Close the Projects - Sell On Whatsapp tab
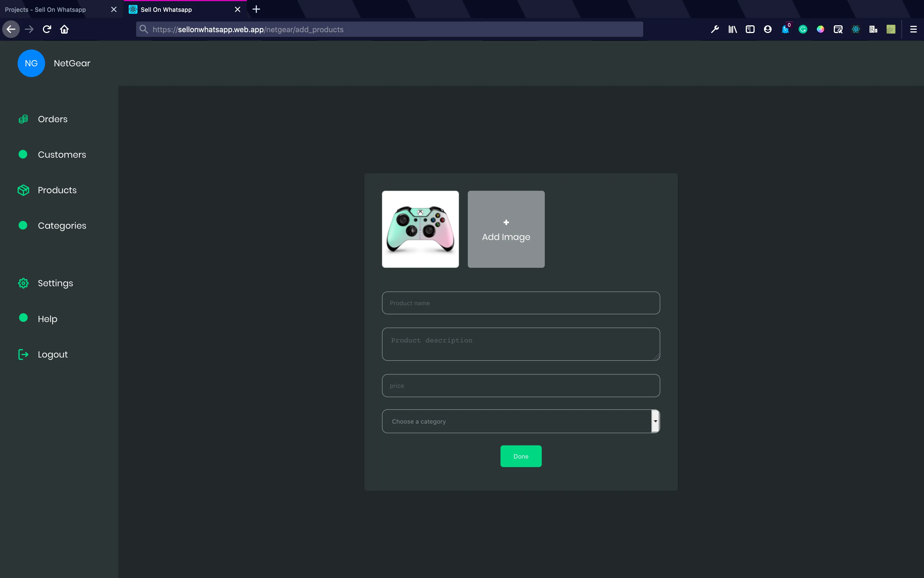The image size is (924, 578). (114, 10)
